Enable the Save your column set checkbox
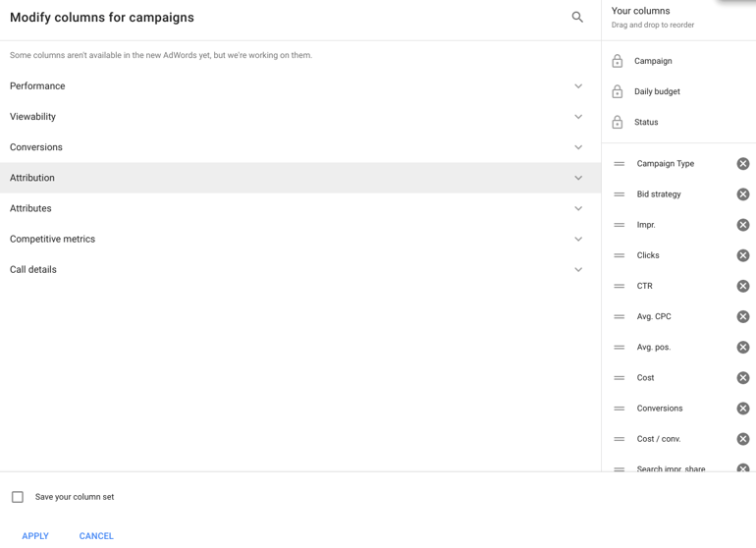 (x=18, y=497)
